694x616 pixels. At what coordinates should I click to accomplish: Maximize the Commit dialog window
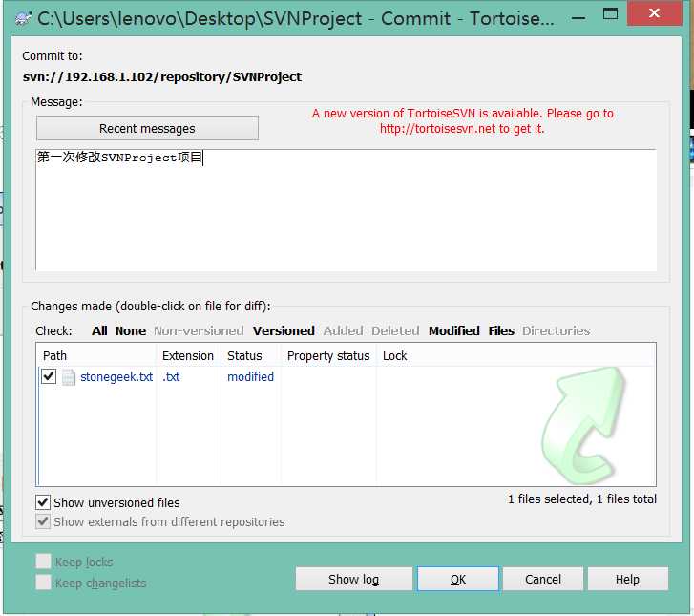point(610,14)
